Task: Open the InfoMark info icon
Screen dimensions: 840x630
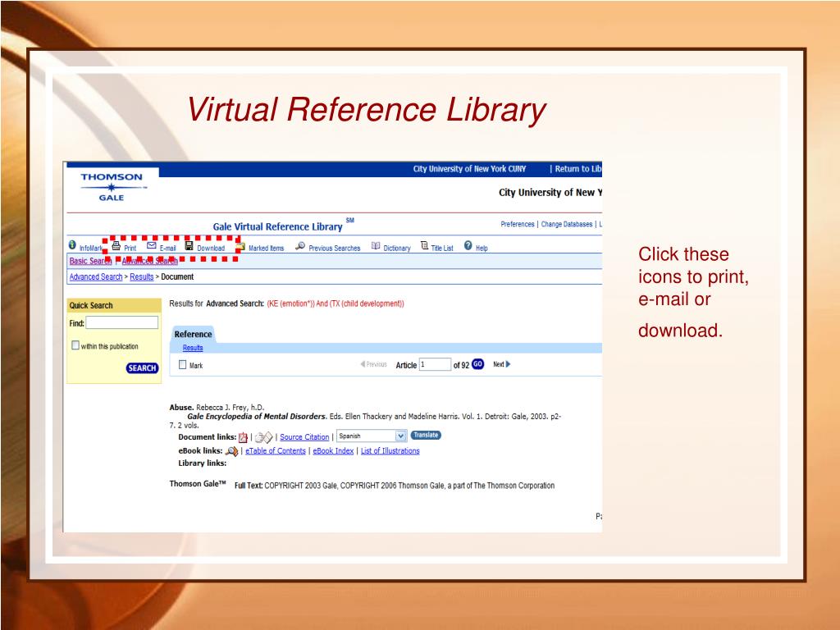Action: (72, 244)
